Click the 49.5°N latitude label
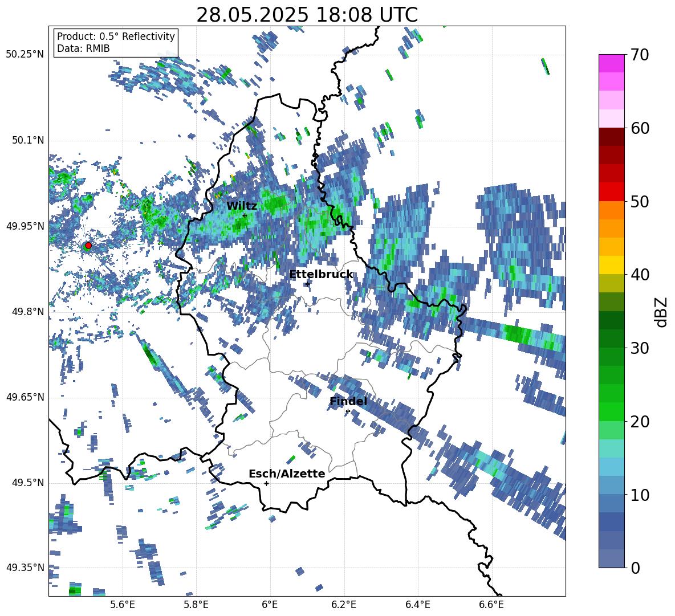The image size is (675, 616). (27, 482)
